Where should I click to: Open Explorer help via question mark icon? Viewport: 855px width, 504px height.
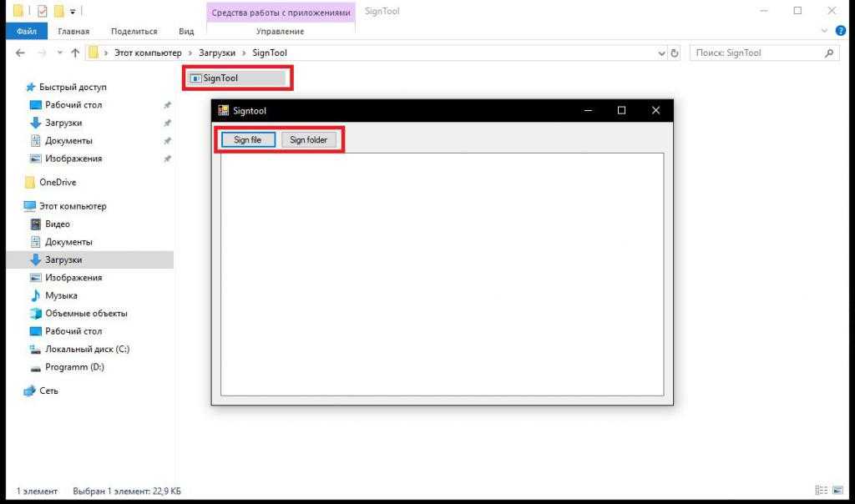(x=841, y=31)
